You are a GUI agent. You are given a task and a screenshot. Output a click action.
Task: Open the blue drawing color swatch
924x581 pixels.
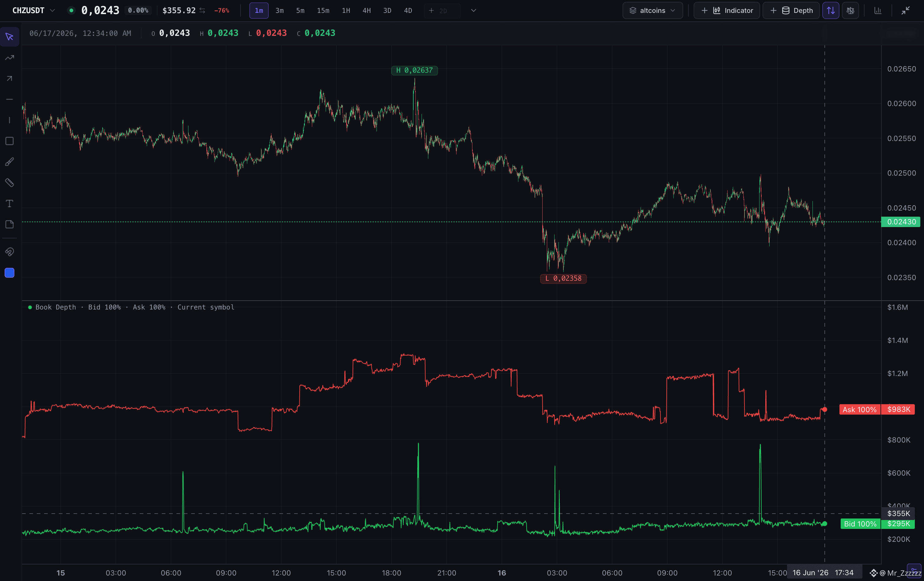point(9,273)
